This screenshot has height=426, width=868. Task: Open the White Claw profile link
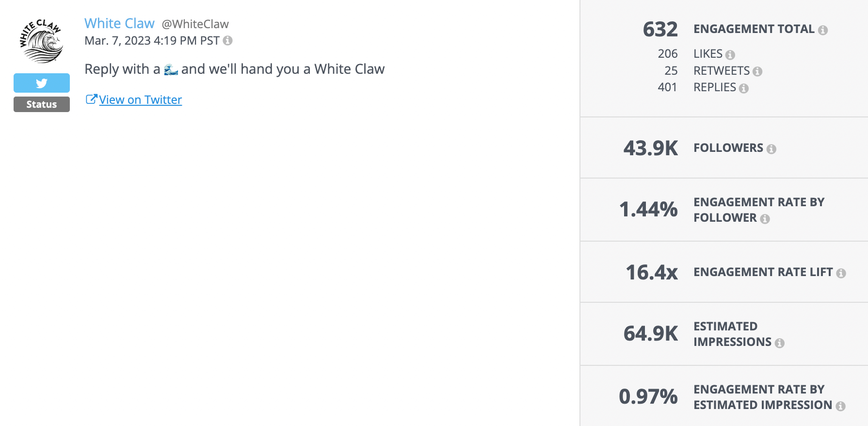[119, 23]
